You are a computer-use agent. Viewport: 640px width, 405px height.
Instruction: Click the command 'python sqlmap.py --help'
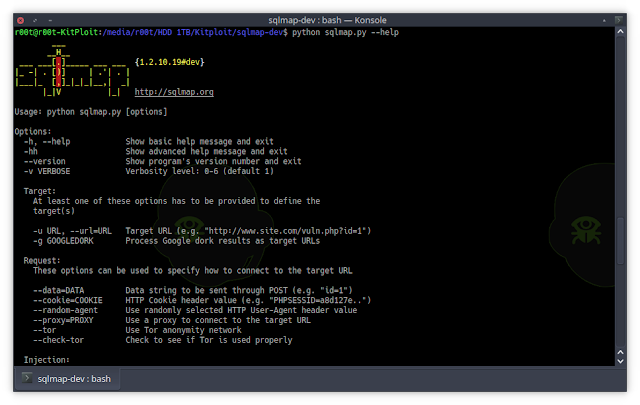(345, 32)
